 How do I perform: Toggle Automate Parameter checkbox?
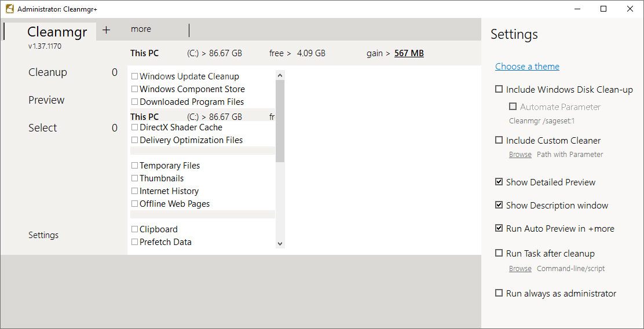[x=513, y=107]
